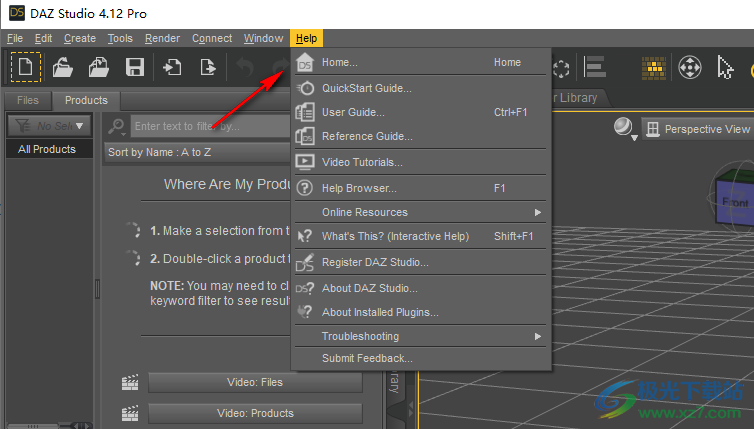The height and width of the screenshot is (429, 754).
Task: Click the viewport layout icon beside Perspective View
Action: pos(653,129)
